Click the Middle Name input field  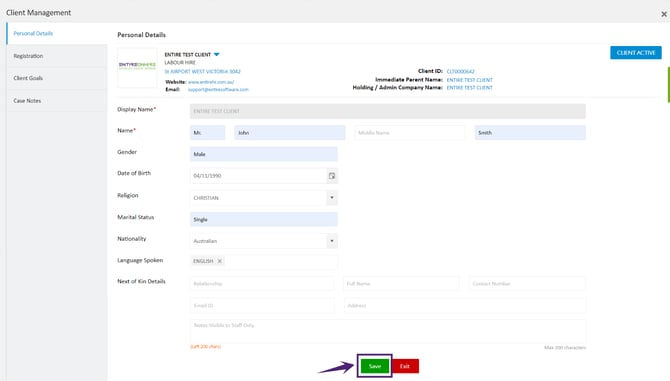pyautogui.click(x=410, y=133)
